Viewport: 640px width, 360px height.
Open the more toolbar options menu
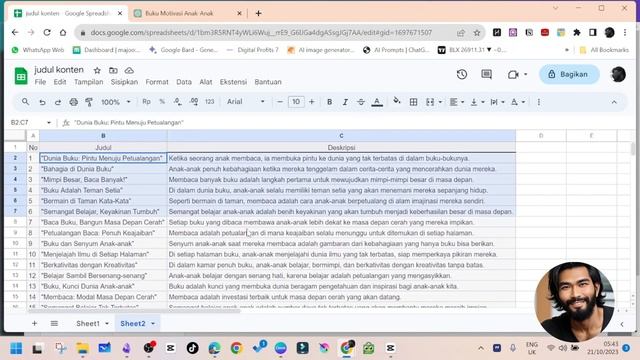[539, 102]
